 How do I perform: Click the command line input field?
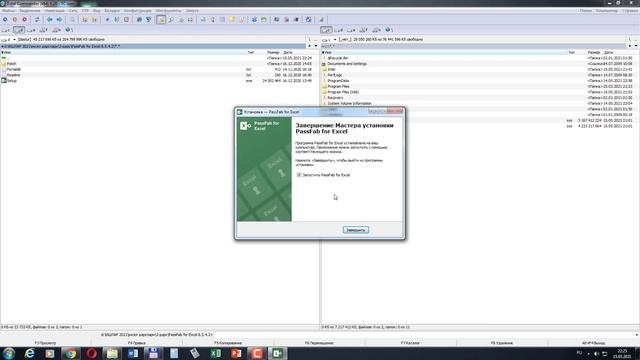(x=423, y=335)
